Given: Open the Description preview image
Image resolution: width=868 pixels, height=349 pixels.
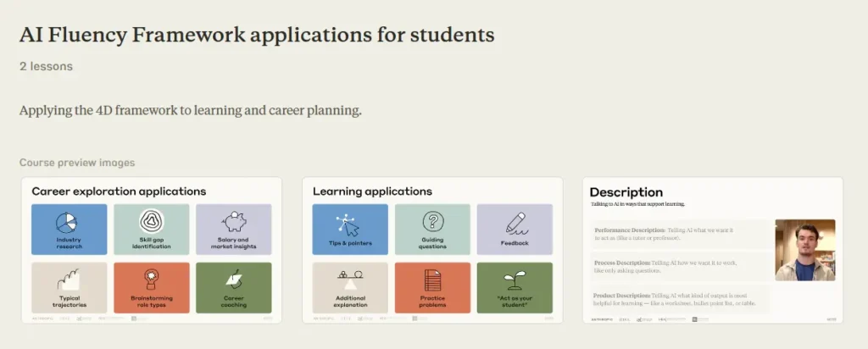Looking at the screenshot, I should 713,250.
